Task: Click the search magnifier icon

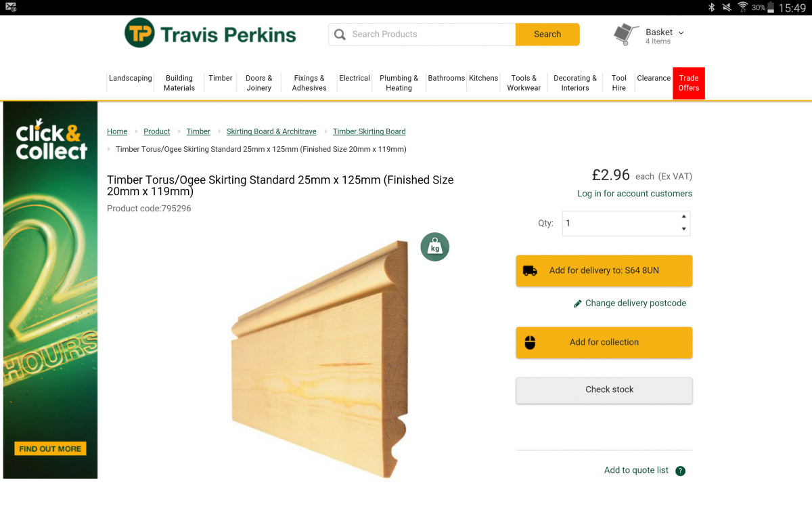Action: 340,35
